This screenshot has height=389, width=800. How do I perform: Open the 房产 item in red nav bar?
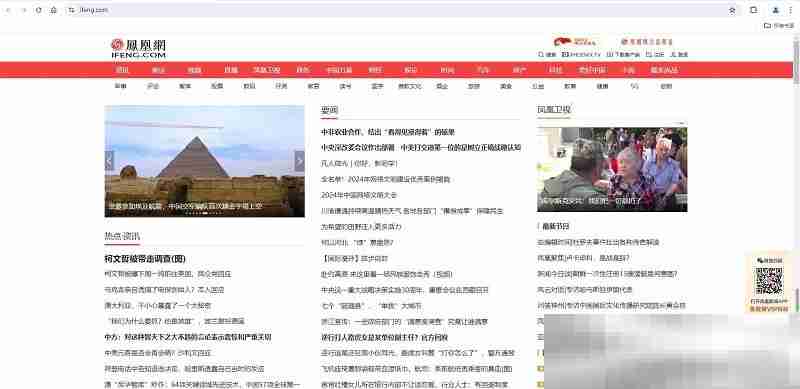519,70
